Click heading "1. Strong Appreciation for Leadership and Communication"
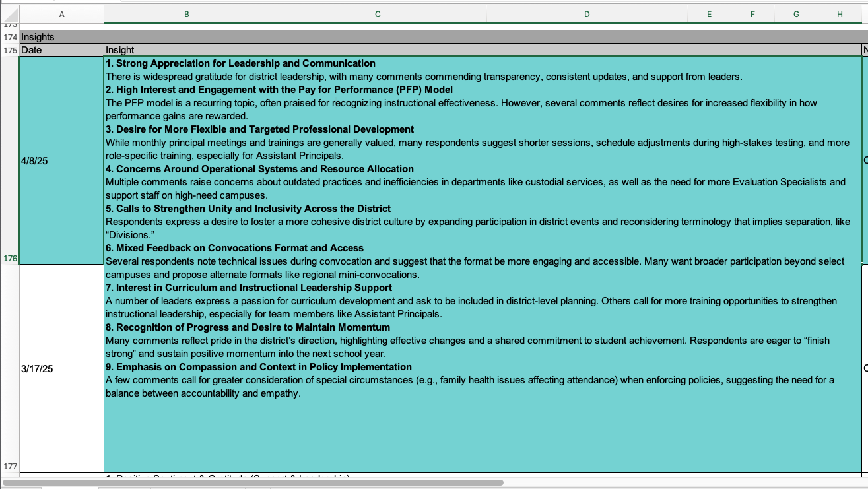 click(240, 63)
